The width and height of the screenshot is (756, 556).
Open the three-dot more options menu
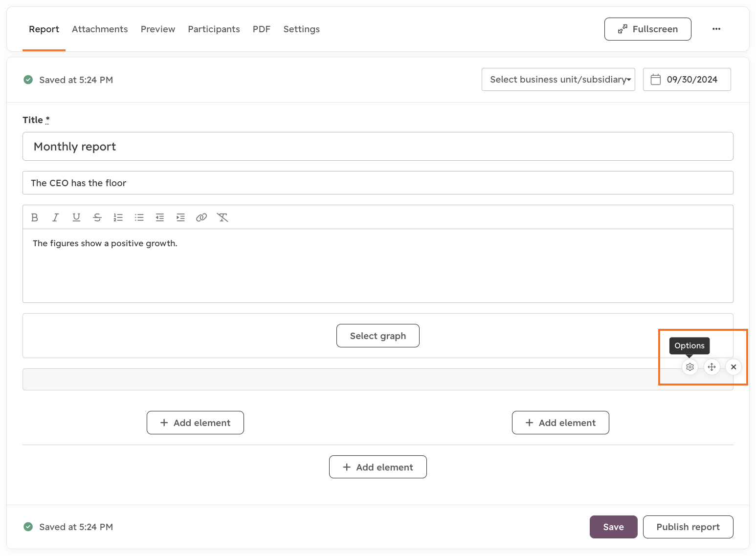point(716,29)
